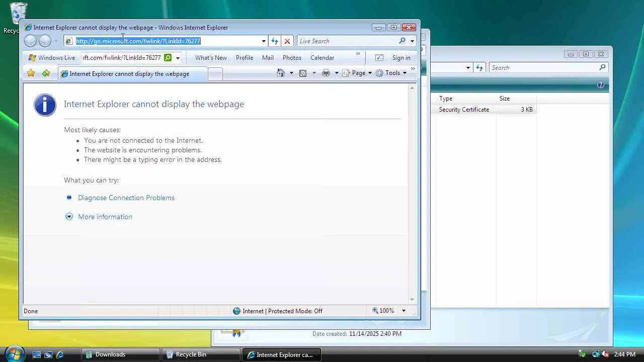The image size is (644, 362).
Task: Open Photos on Windows Live toolbar
Action: click(x=292, y=58)
